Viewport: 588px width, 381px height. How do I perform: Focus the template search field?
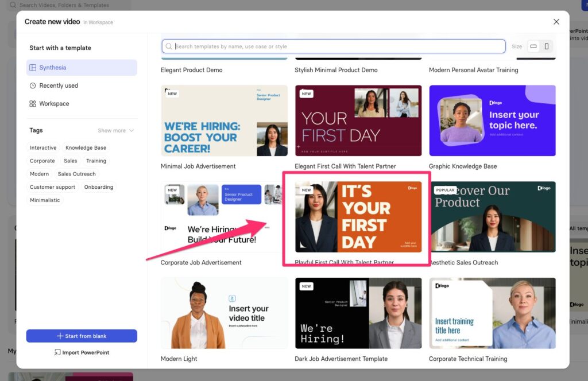[334, 46]
